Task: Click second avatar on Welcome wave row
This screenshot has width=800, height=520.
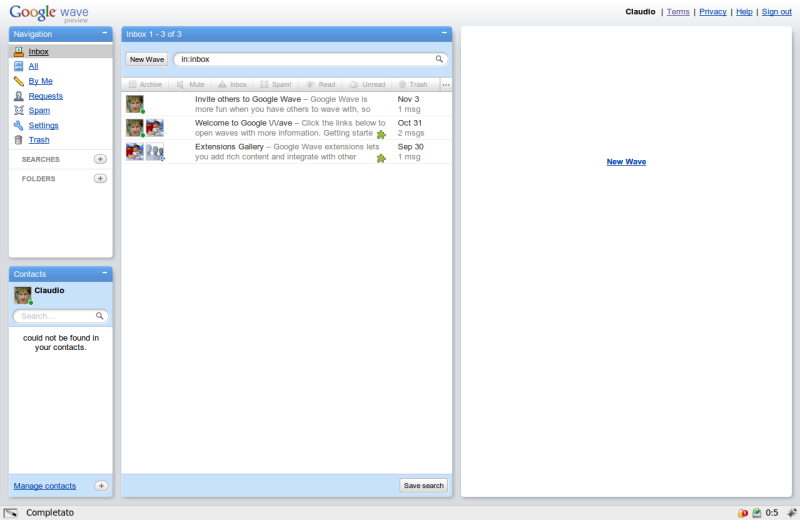Action: pos(155,128)
